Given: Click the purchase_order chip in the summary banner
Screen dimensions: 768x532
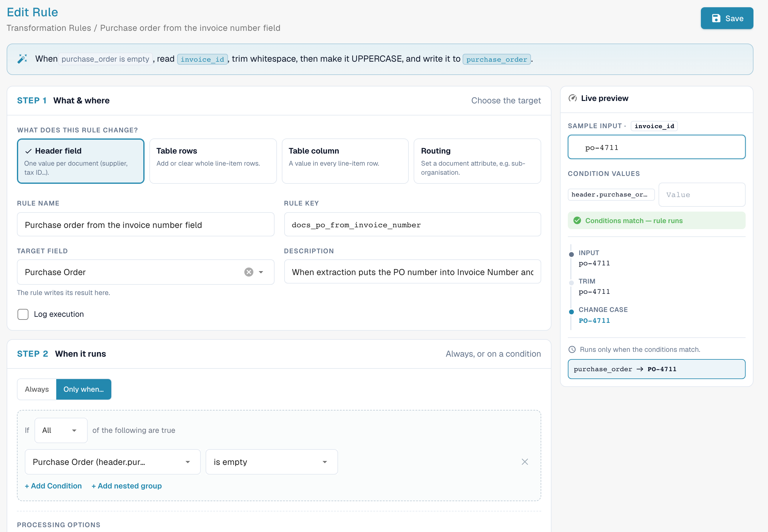Looking at the screenshot, I should coord(497,59).
